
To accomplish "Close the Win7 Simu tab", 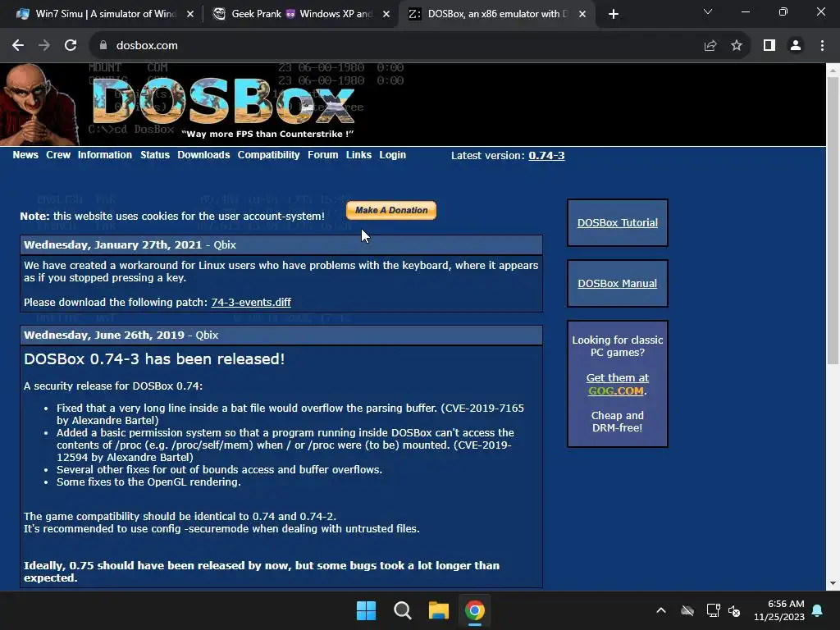I will click(190, 14).
